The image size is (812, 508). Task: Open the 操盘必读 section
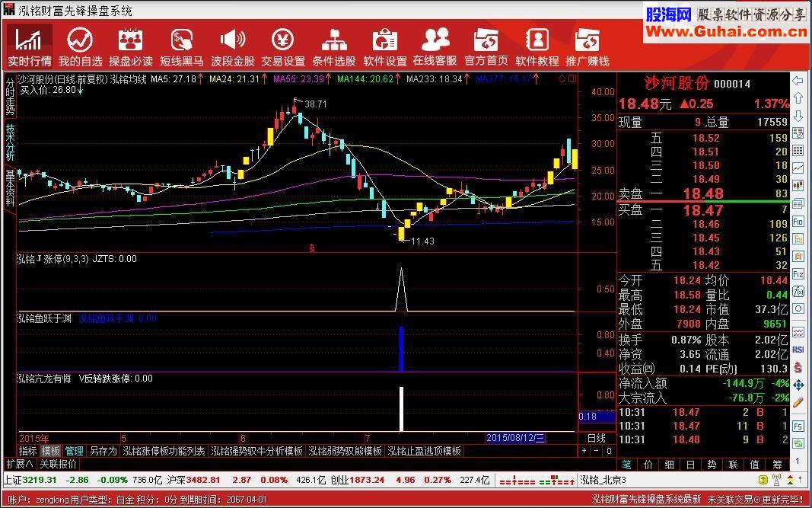click(130, 46)
